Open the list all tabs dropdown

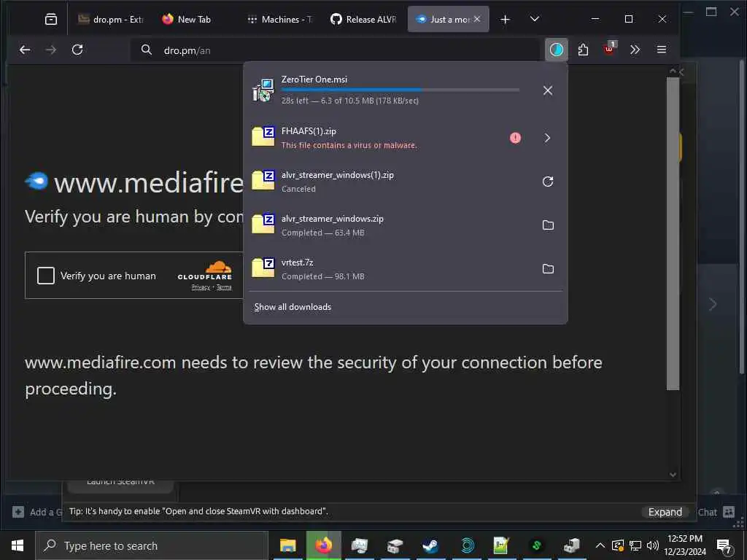point(535,19)
